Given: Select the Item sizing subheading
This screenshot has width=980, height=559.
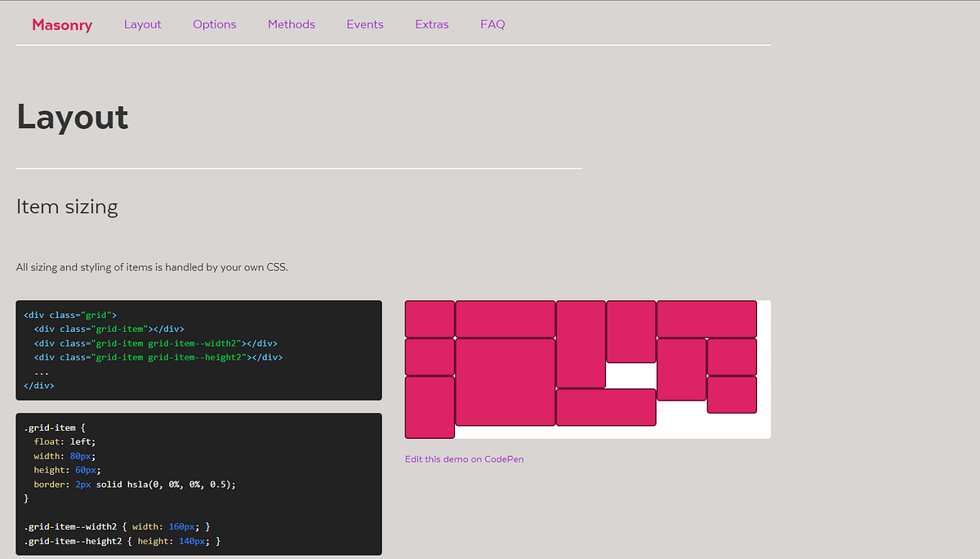Looking at the screenshot, I should click(x=67, y=207).
